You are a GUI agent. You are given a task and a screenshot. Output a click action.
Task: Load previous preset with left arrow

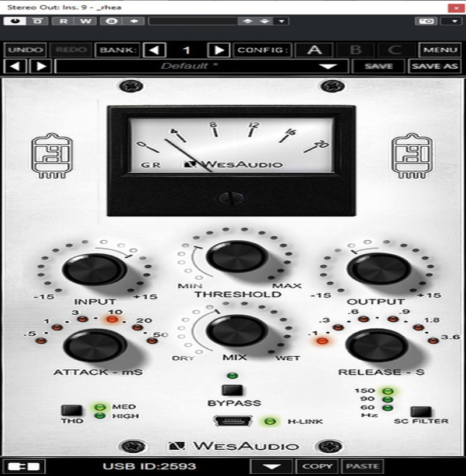pyautogui.click(x=15, y=66)
